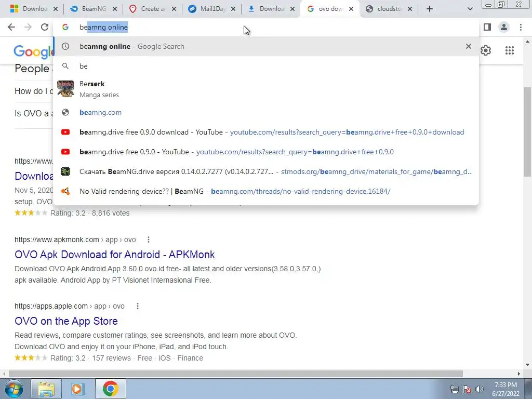Close the Mail1Day tab
Image resolution: width=532 pixels, height=399 pixels.
233,9
